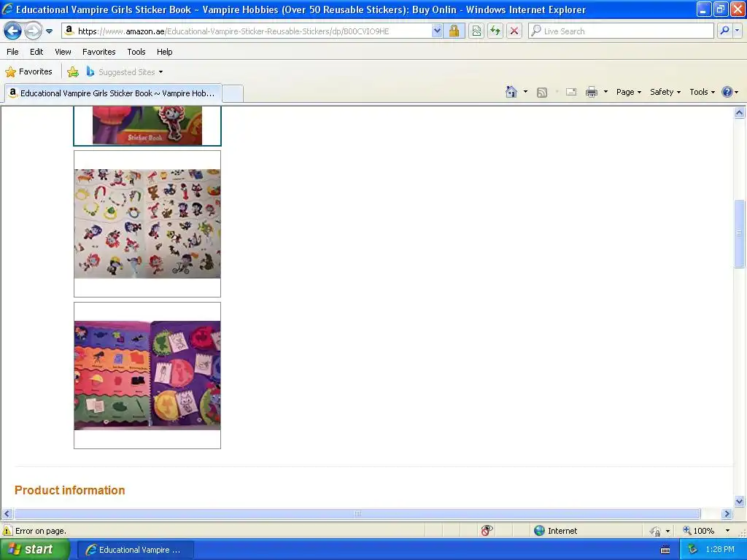747x560 pixels.
Task: Select the sticker sheets thumbnail image
Action: (x=147, y=224)
